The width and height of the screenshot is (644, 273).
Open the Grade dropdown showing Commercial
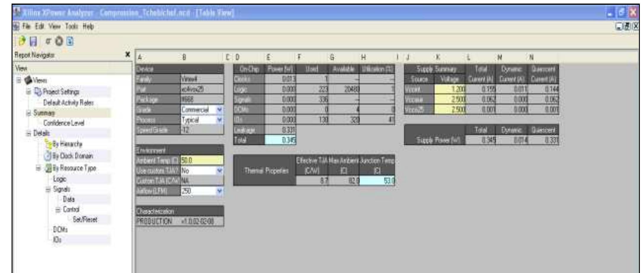pos(220,110)
